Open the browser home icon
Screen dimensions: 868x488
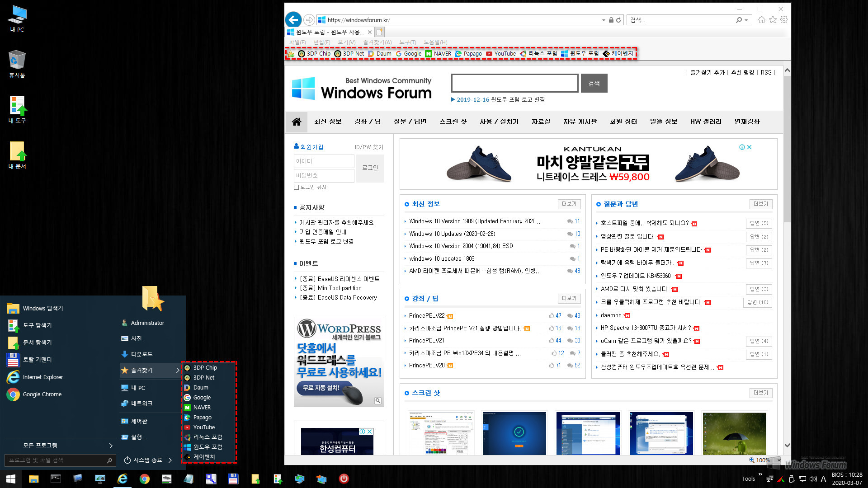762,20
